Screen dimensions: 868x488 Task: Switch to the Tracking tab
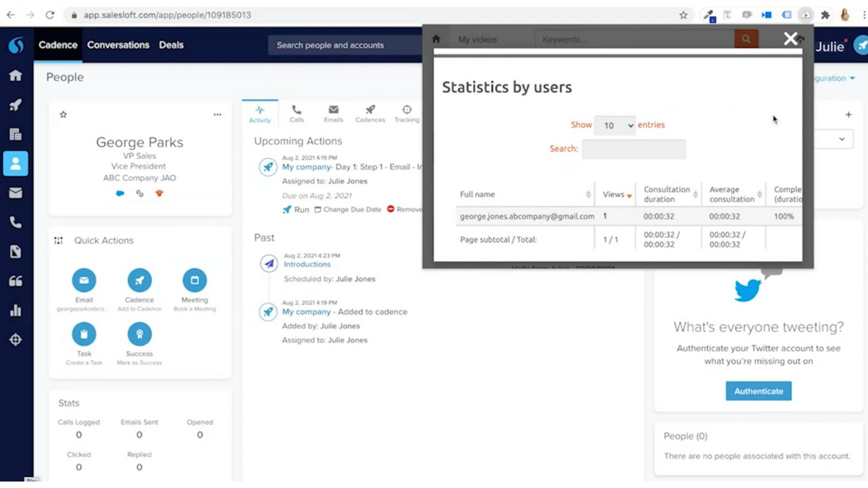[x=407, y=114]
